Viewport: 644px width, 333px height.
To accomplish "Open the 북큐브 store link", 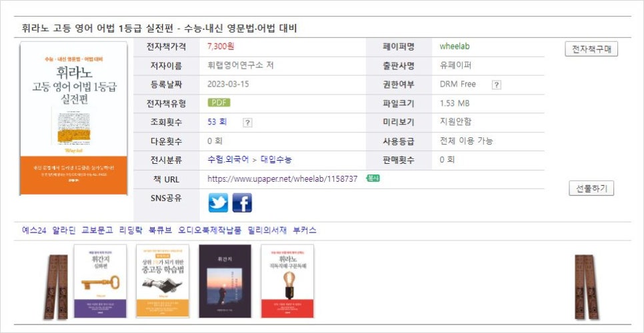I will (x=160, y=230).
